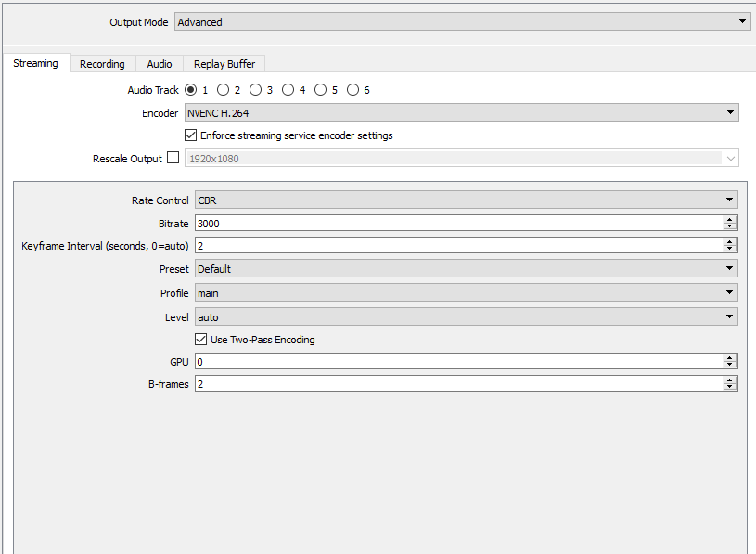
Task: Increase GPU value with the up arrow
Action: click(730, 358)
